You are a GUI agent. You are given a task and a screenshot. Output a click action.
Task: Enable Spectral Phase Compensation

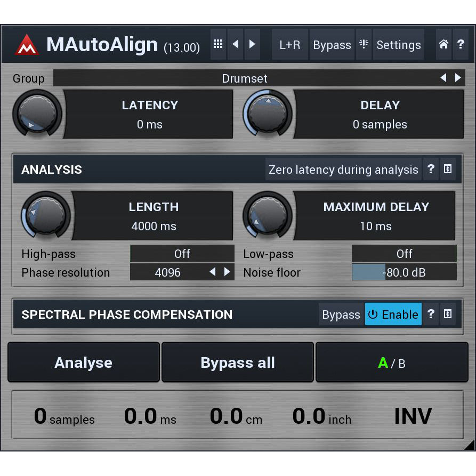(x=393, y=314)
